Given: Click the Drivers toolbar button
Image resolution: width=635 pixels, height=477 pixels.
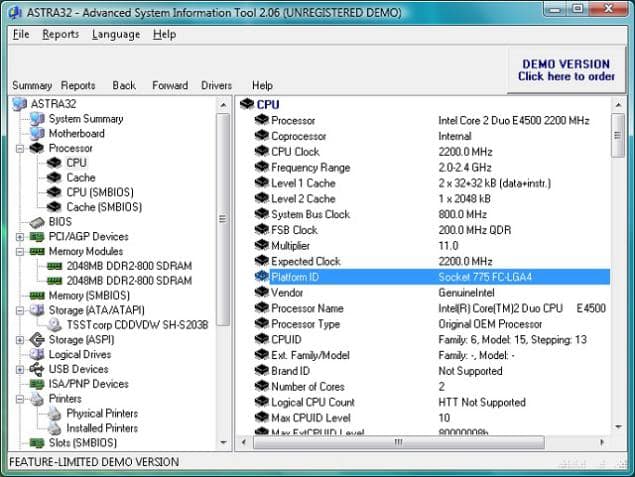Looking at the screenshot, I should pos(216,85).
